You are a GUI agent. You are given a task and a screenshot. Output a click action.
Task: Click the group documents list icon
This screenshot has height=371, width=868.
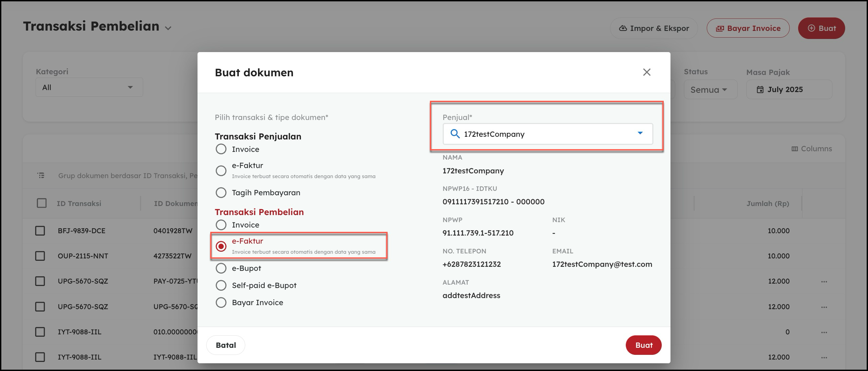click(41, 175)
